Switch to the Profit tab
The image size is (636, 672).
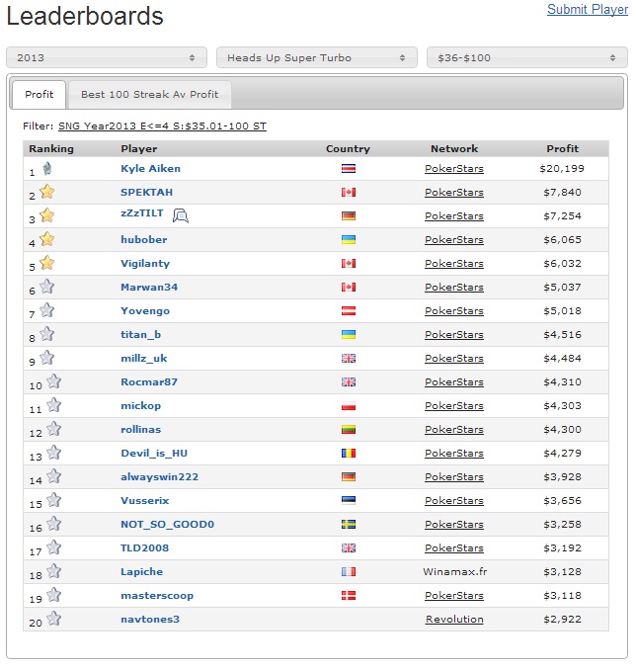point(40,95)
